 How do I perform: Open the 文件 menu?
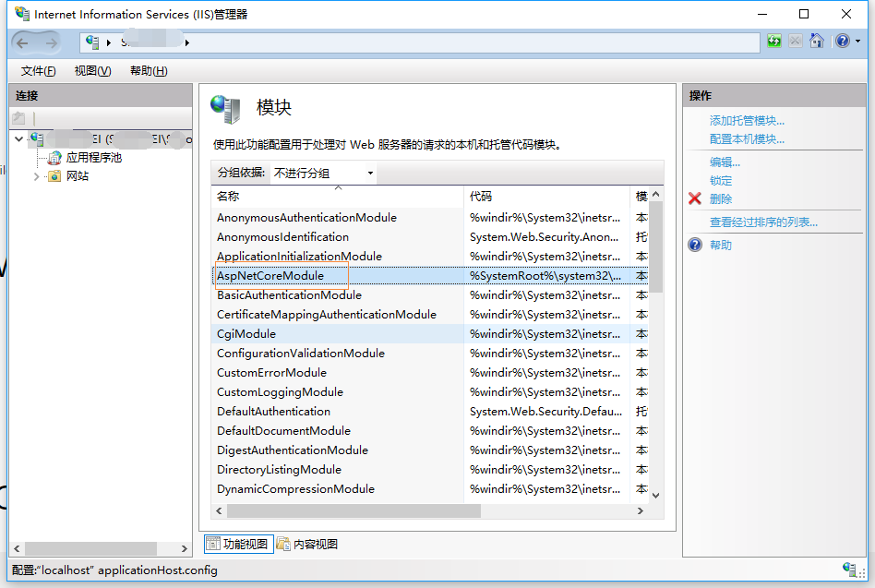(38, 71)
